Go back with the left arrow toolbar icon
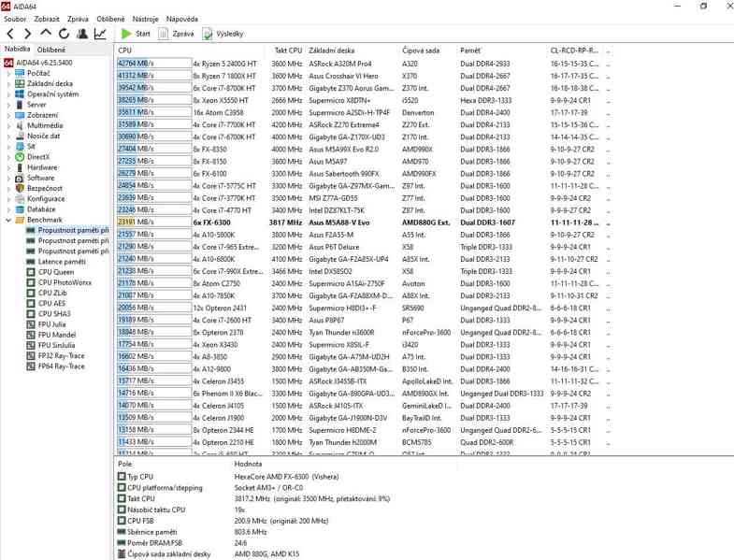Image resolution: width=734 pixels, height=560 pixels. click(x=10, y=34)
